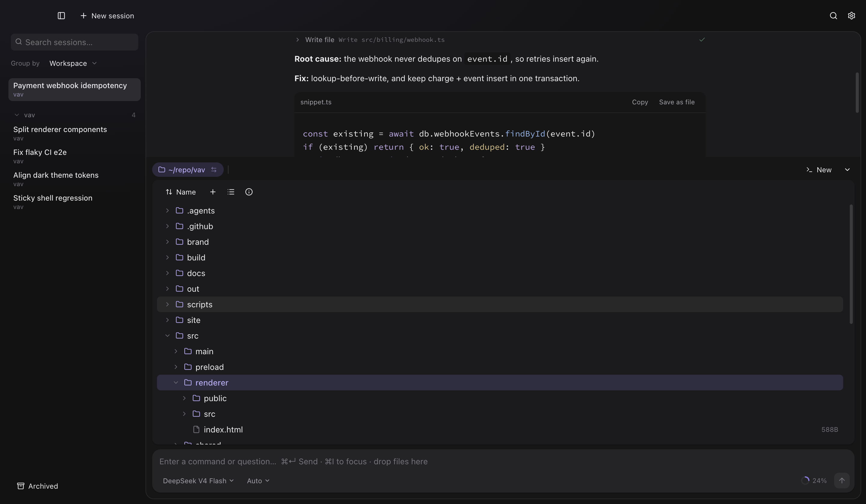Toggle the list view icon
Image resolution: width=866 pixels, height=504 pixels.
point(231,192)
